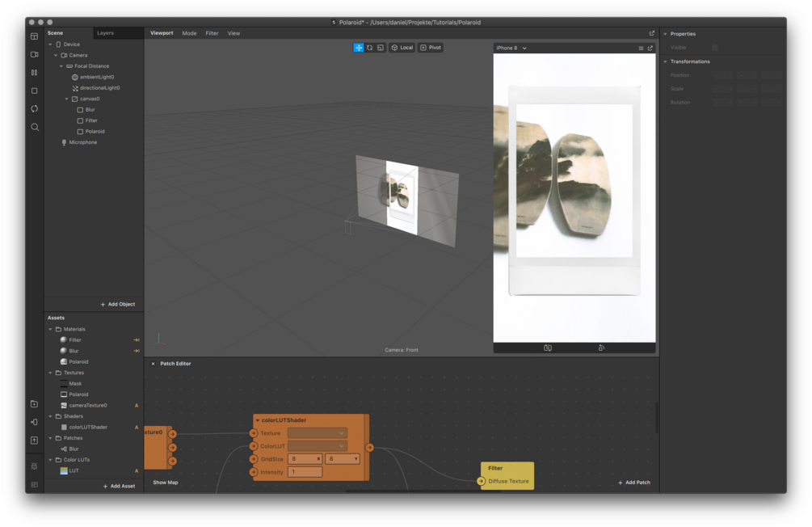Screen dimensions: 812x527
Task: Collapse the Color LUTs asset folder
Action: (50, 460)
